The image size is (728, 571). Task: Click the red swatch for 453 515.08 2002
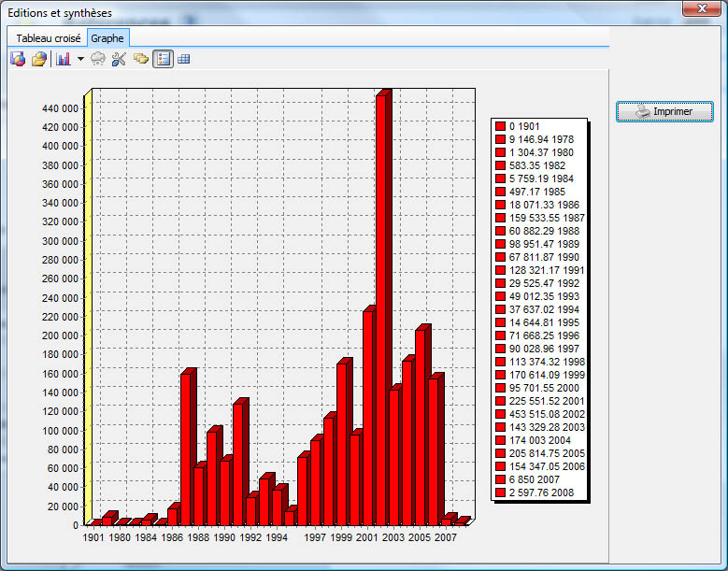pos(500,414)
